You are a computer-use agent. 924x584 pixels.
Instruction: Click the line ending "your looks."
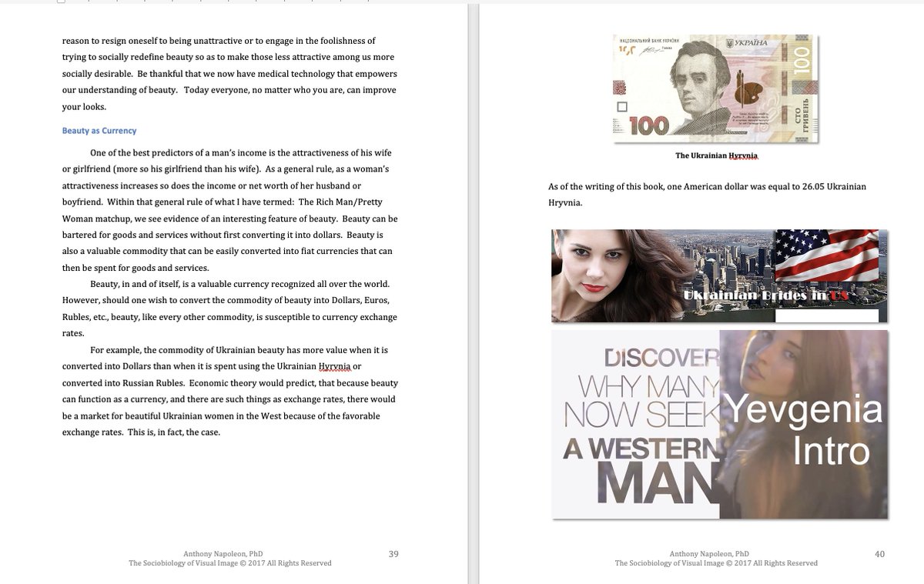[84, 107]
